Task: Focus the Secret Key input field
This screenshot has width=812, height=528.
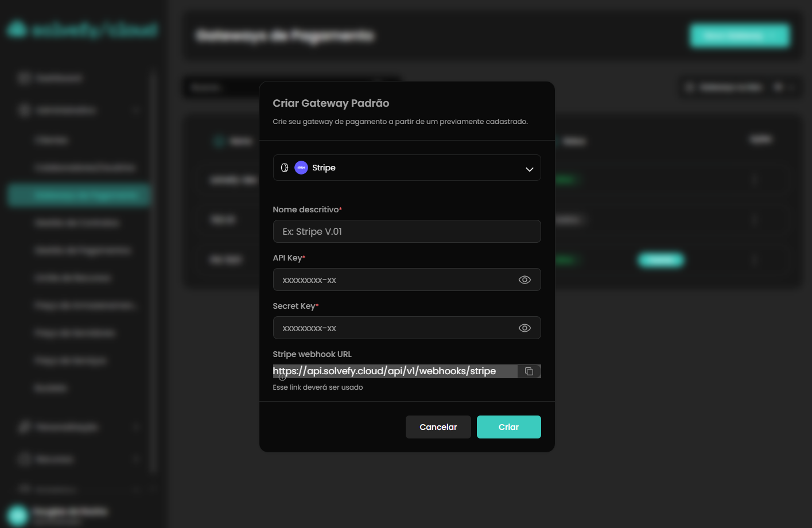Action: point(407,328)
